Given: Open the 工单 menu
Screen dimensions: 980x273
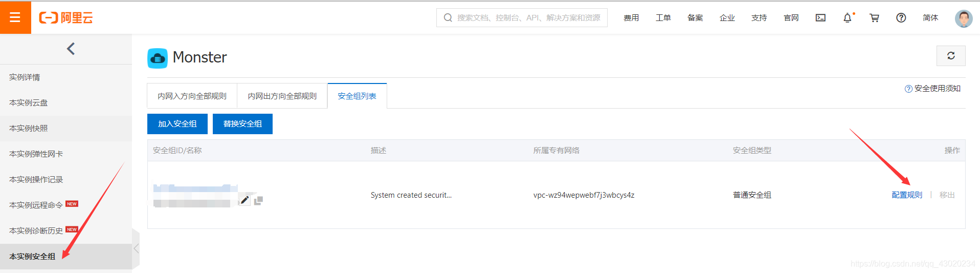Looking at the screenshot, I should pyautogui.click(x=663, y=18).
